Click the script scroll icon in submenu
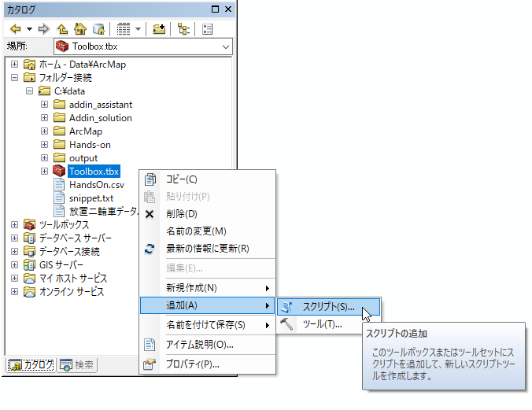 click(x=286, y=307)
